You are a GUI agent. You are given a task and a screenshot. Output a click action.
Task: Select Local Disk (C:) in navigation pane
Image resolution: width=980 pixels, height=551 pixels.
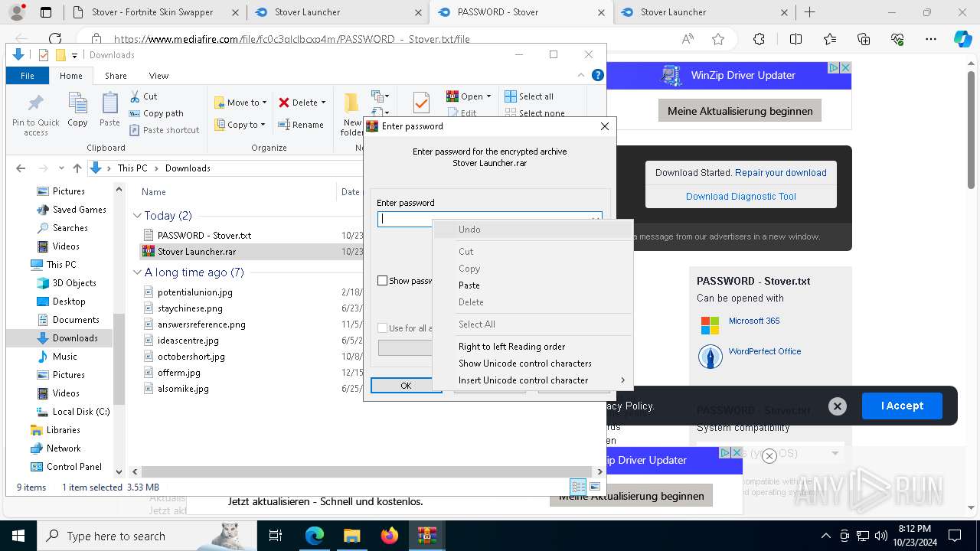tap(80, 412)
